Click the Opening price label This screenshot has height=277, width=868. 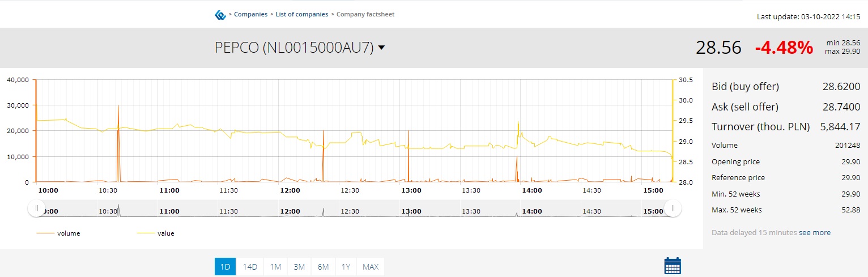coord(735,162)
